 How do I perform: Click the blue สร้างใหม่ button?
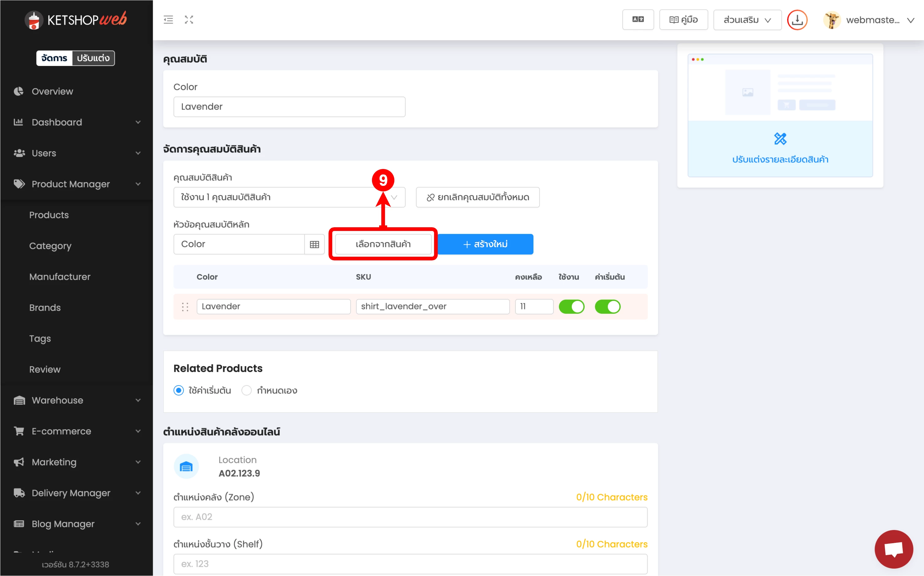[x=485, y=244]
